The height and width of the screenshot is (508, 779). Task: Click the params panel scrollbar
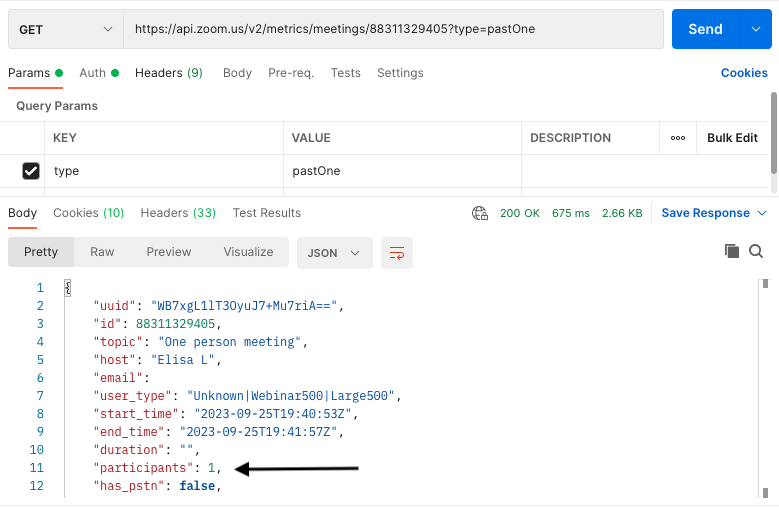[774, 133]
